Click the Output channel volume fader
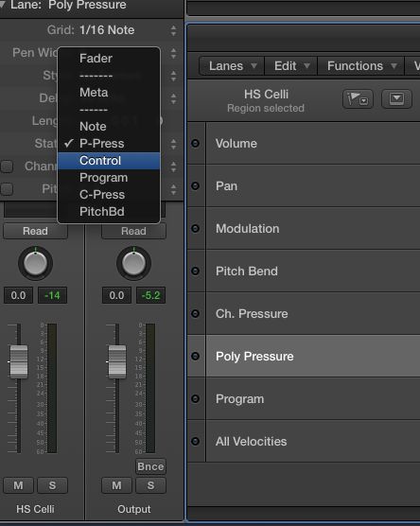 coord(117,361)
